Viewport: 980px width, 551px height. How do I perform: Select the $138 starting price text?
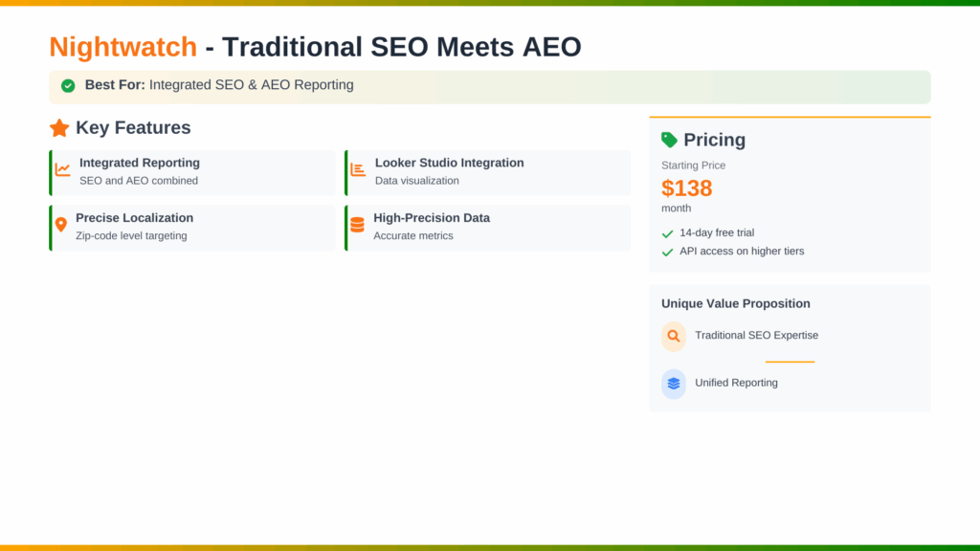687,187
